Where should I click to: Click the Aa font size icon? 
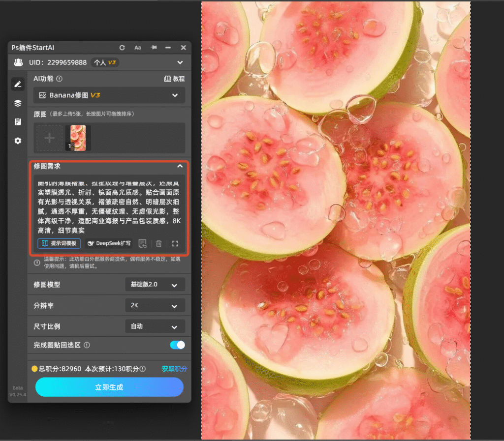138,48
